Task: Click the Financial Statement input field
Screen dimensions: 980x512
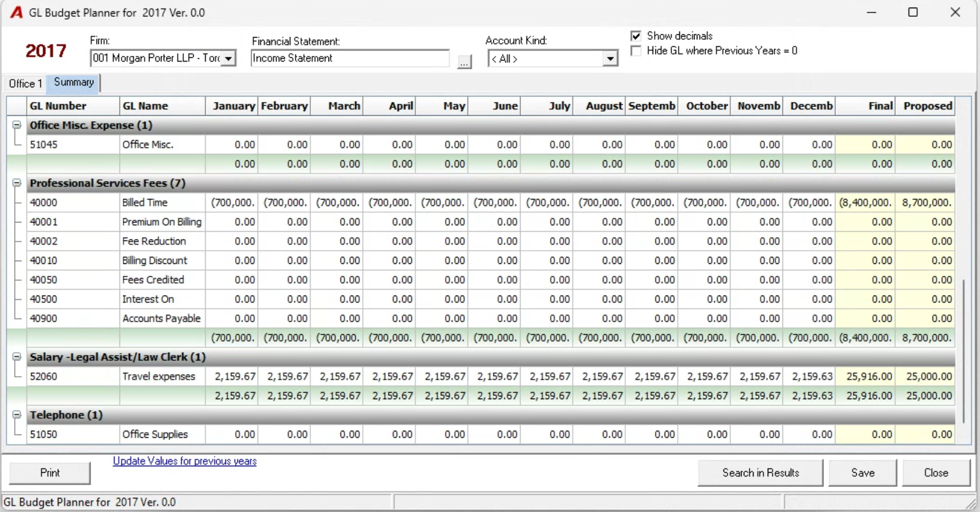Action: [x=350, y=58]
